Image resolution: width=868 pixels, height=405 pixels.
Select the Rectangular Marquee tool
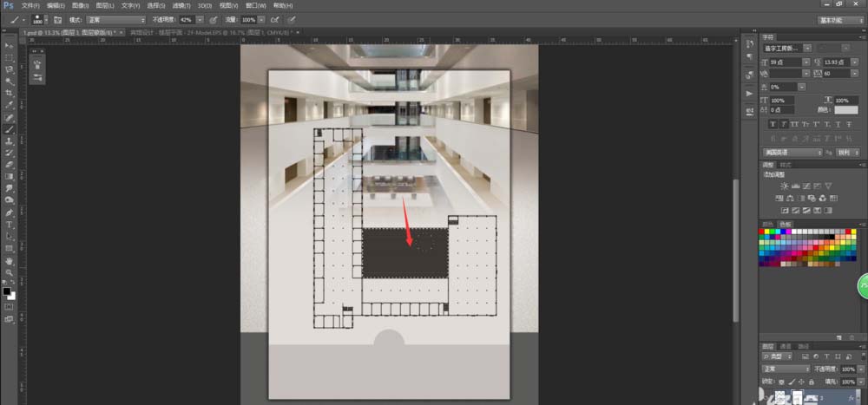tap(9, 57)
